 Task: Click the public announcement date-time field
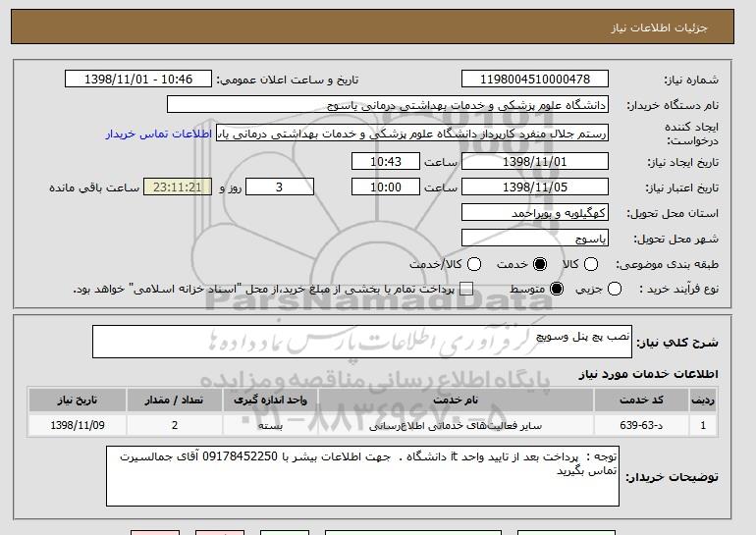point(138,80)
